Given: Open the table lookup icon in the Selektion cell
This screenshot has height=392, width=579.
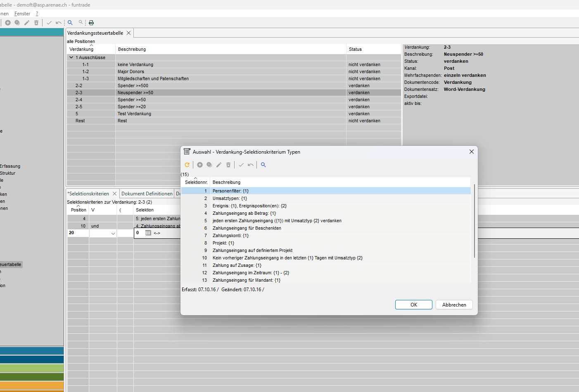Looking at the screenshot, I should 148,233.
